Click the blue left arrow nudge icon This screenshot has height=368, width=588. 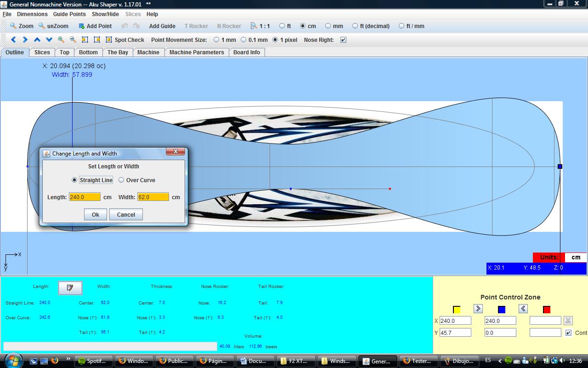tap(13, 40)
